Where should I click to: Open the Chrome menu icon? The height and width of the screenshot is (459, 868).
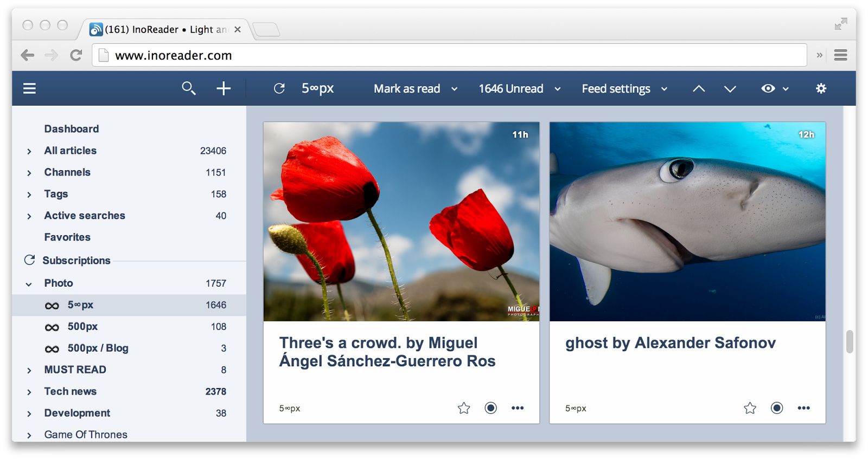(x=841, y=55)
